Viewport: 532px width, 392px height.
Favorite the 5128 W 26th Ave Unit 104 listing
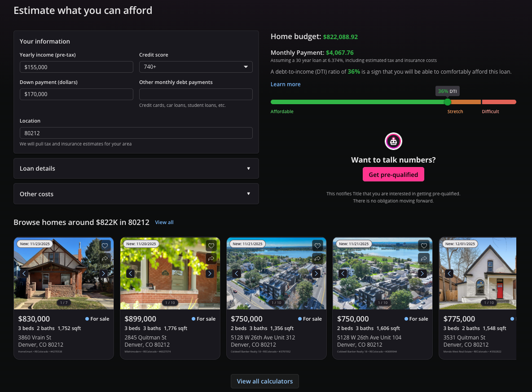(x=424, y=246)
